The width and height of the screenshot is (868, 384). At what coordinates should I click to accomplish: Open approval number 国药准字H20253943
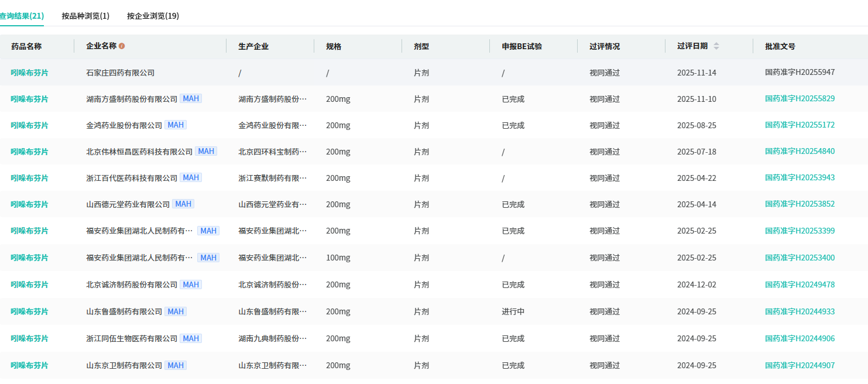pyautogui.click(x=800, y=177)
